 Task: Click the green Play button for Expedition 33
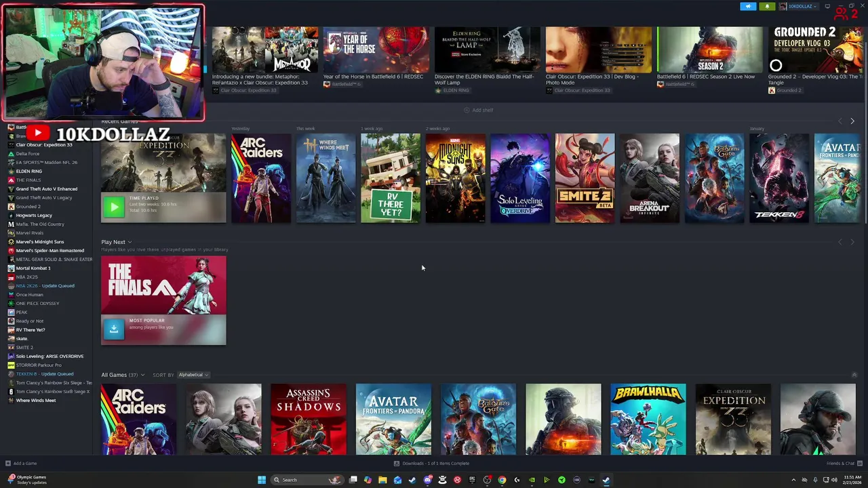coord(114,207)
